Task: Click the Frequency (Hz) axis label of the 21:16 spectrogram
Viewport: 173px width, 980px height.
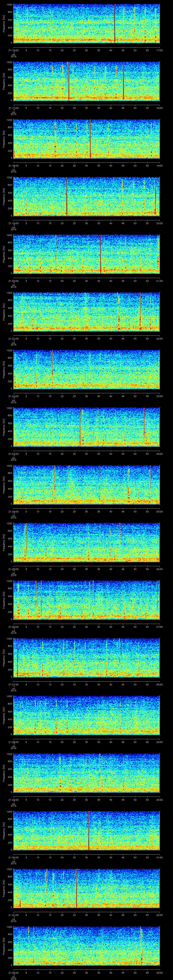Action: [x=4, y=24]
